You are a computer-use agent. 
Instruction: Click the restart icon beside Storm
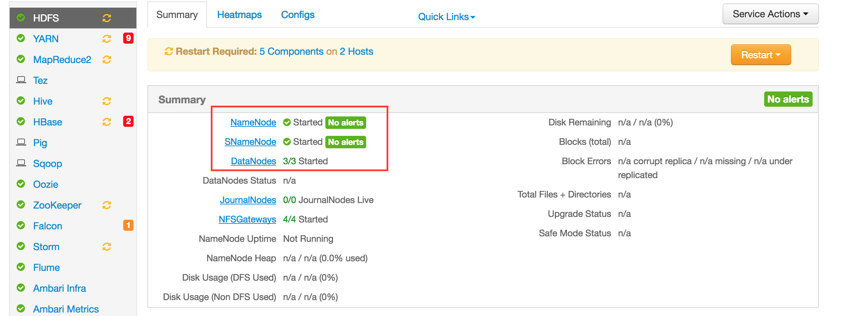(106, 246)
